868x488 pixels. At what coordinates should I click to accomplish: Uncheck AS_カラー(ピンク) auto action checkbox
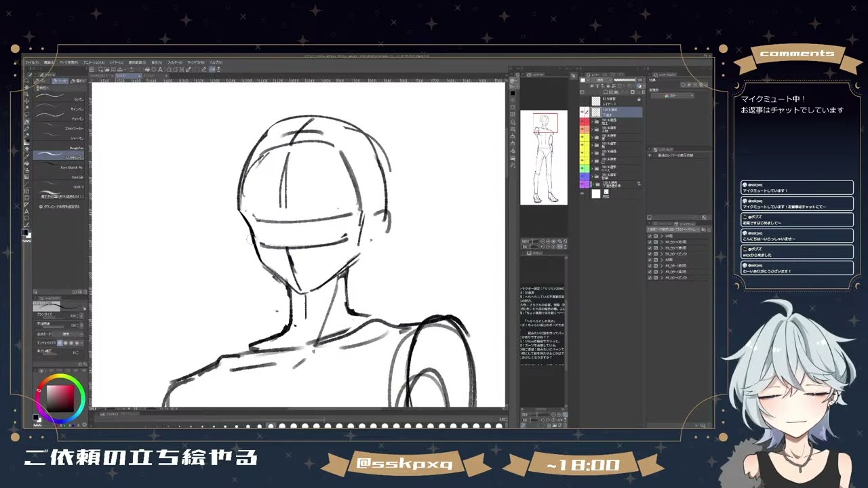[650, 278]
